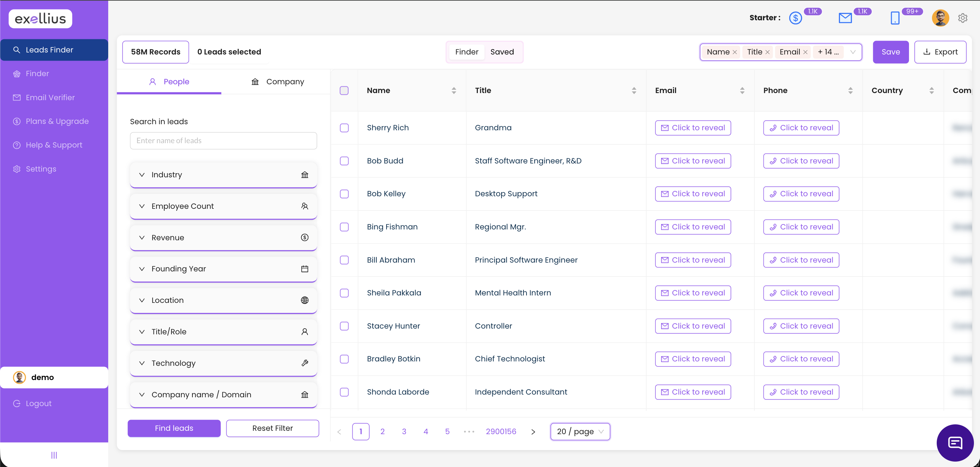Image resolution: width=980 pixels, height=467 pixels.
Task: Click the user avatar in top bar
Action: [940, 18]
